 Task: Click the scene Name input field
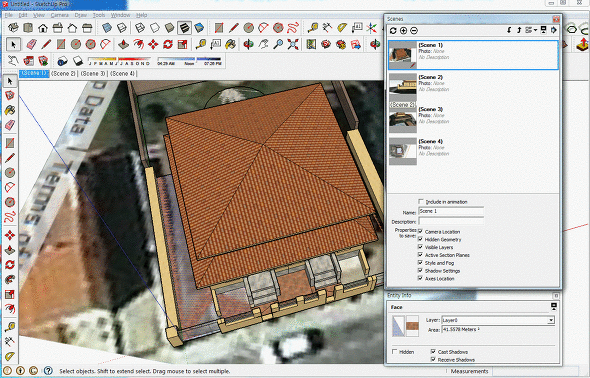click(451, 211)
